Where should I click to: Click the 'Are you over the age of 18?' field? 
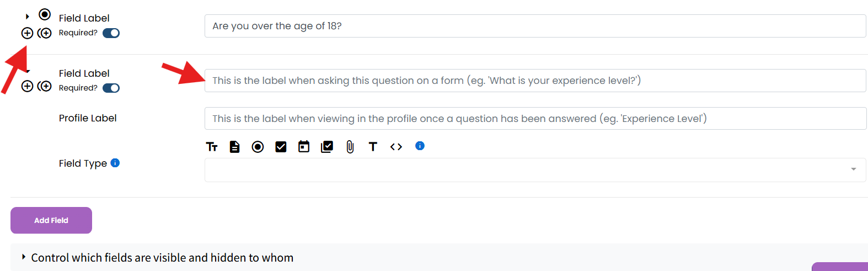(x=535, y=26)
